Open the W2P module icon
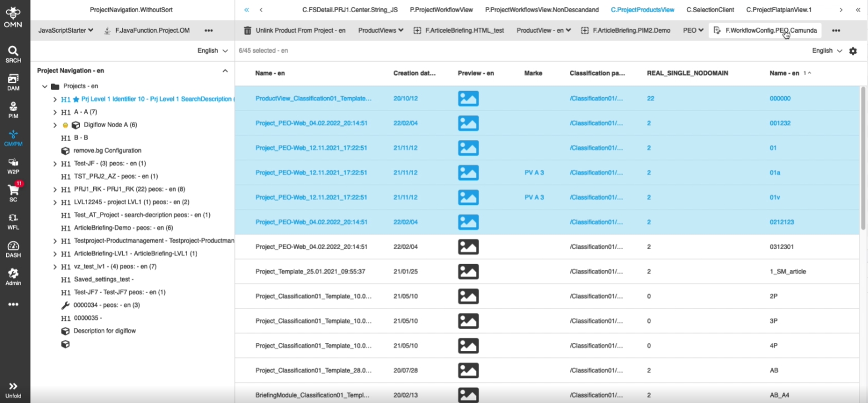 tap(13, 164)
